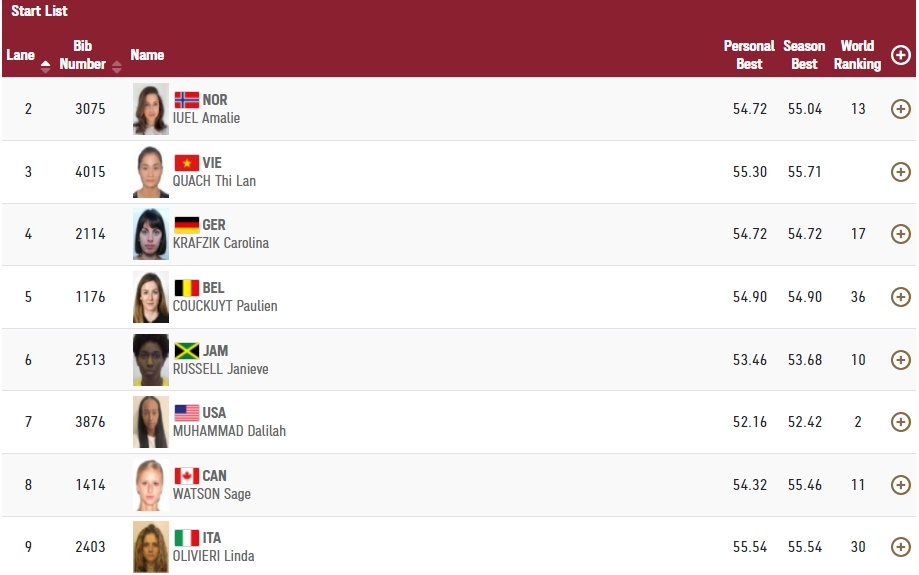Image resolution: width=919 pixels, height=575 pixels.
Task: Click Vietnam flag icon
Action: pyautogui.click(x=186, y=162)
